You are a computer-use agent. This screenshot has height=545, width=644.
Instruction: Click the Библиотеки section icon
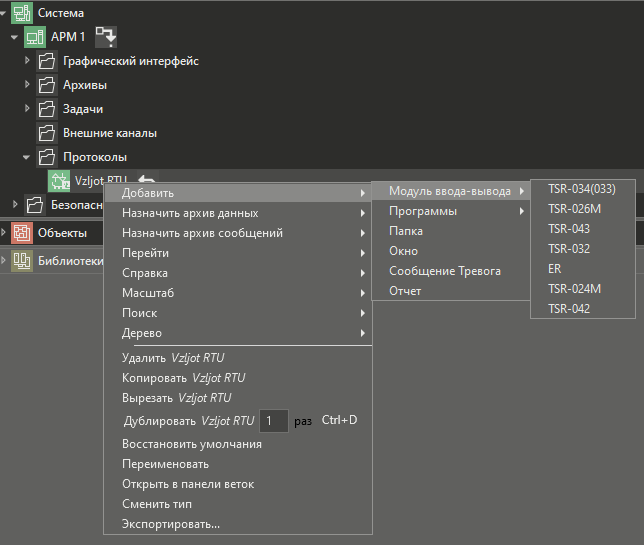coord(22,261)
